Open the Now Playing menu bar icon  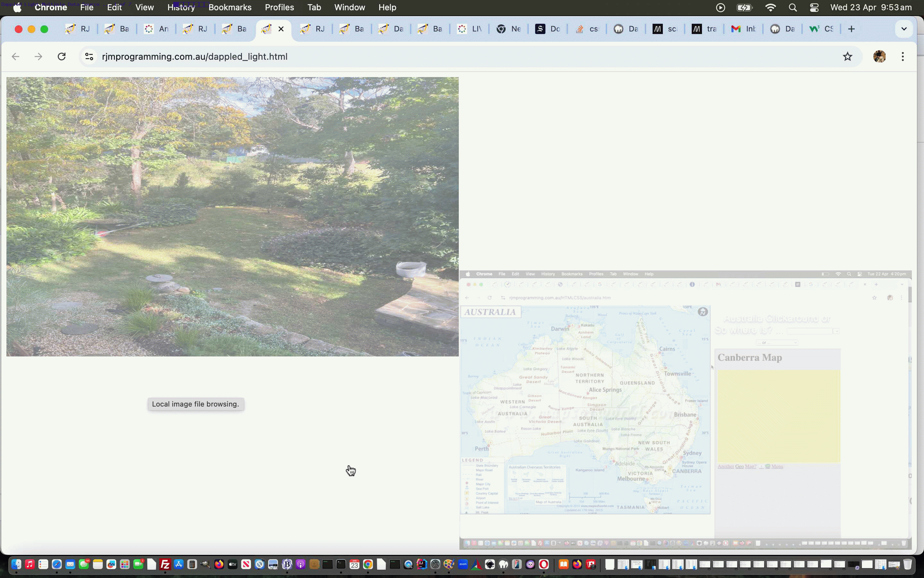(721, 7)
